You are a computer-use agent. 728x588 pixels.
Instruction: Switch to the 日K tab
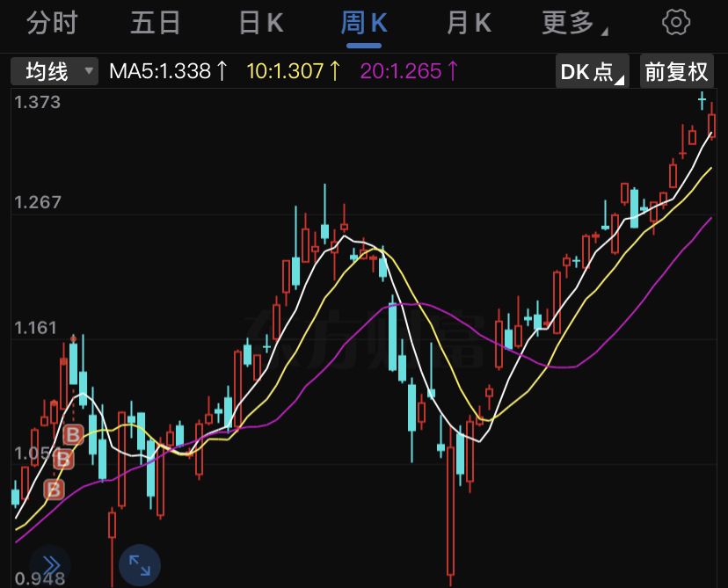pyautogui.click(x=261, y=23)
